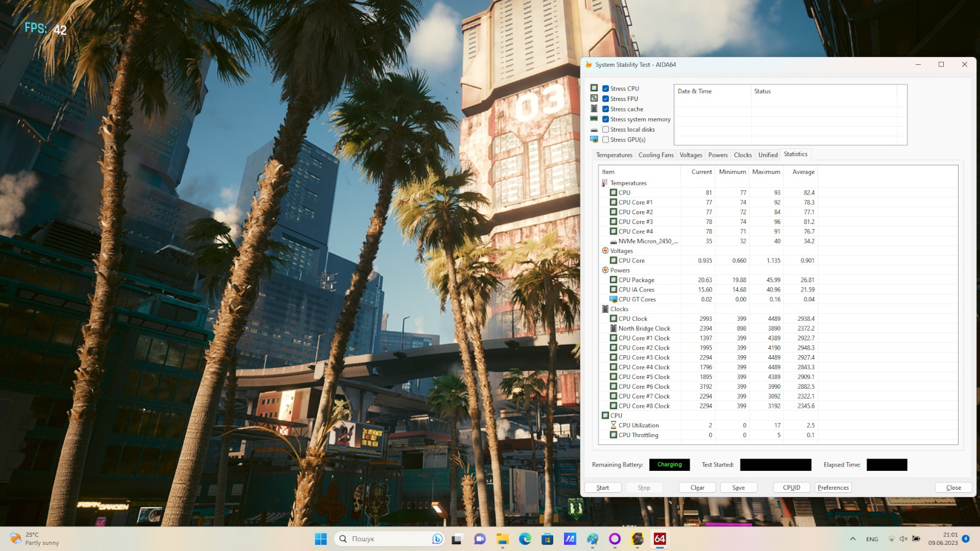Open the Unified tab

pos(767,156)
